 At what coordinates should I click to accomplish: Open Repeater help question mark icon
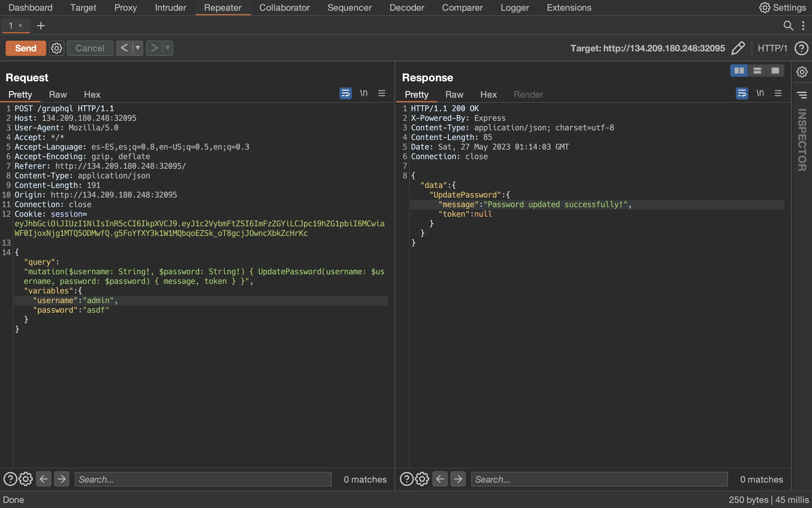tap(801, 48)
